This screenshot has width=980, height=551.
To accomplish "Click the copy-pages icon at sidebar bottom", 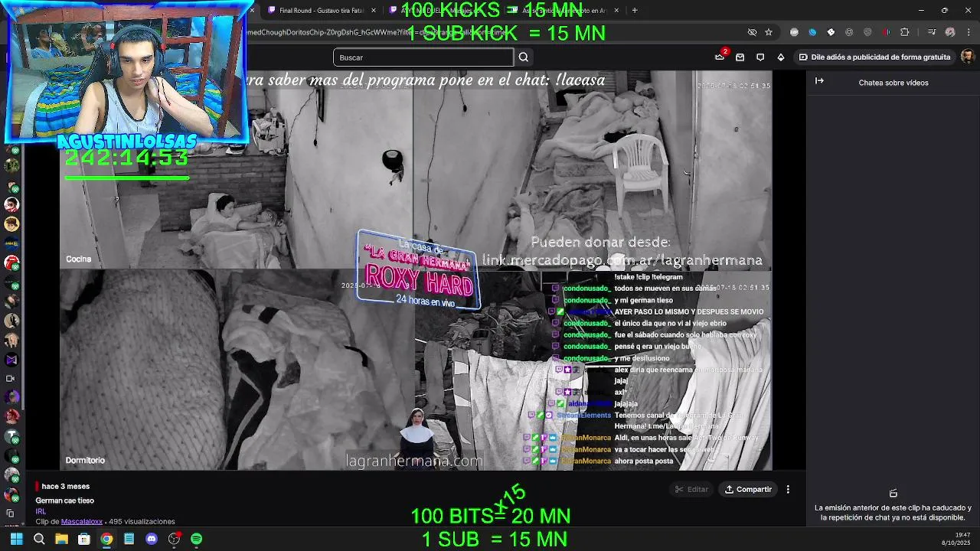I will tap(11, 514).
